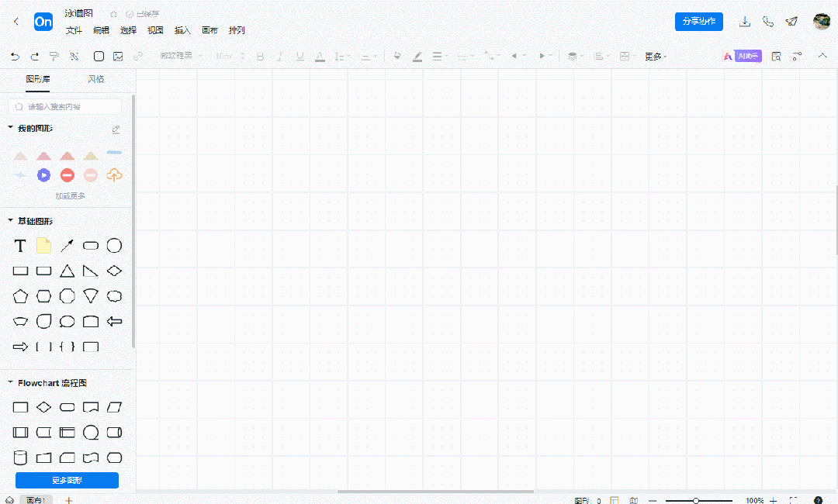Image resolution: width=838 pixels, height=504 pixels.
Task: Pick the Text shape from basic shapes
Action: (19, 246)
